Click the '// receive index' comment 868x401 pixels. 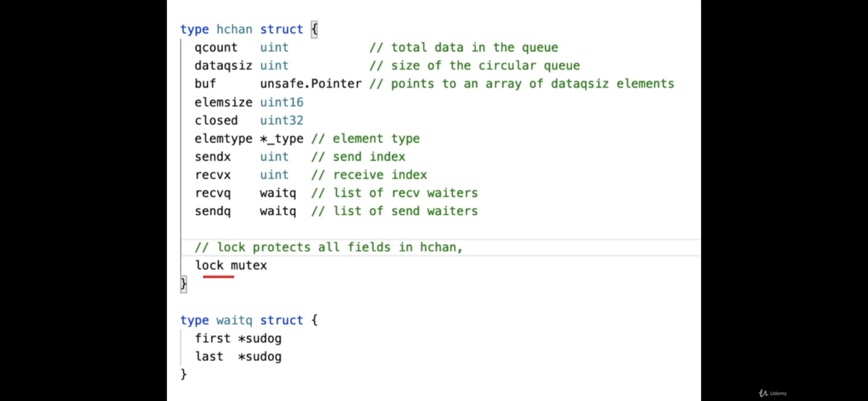[369, 175]
